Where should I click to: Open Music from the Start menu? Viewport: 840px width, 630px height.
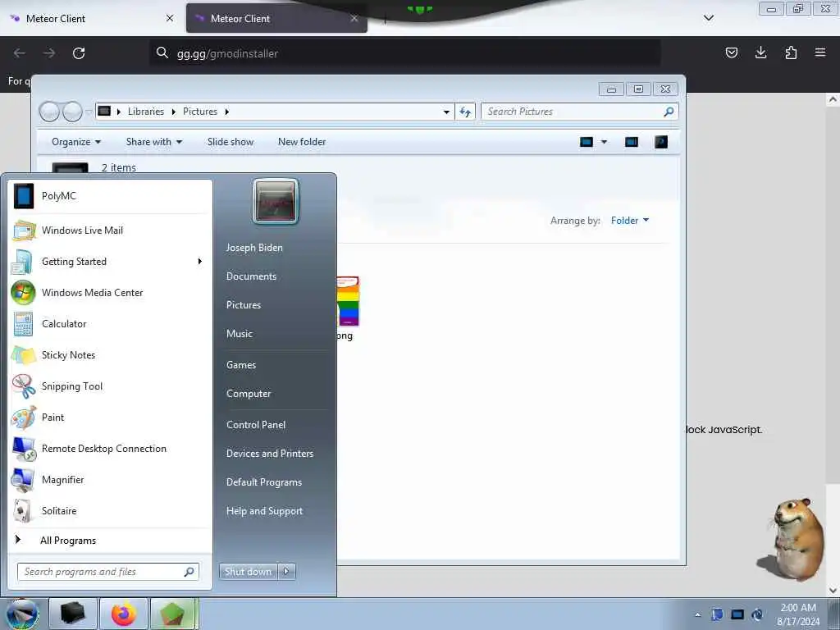pyautogui.click(x=240, y=334)
